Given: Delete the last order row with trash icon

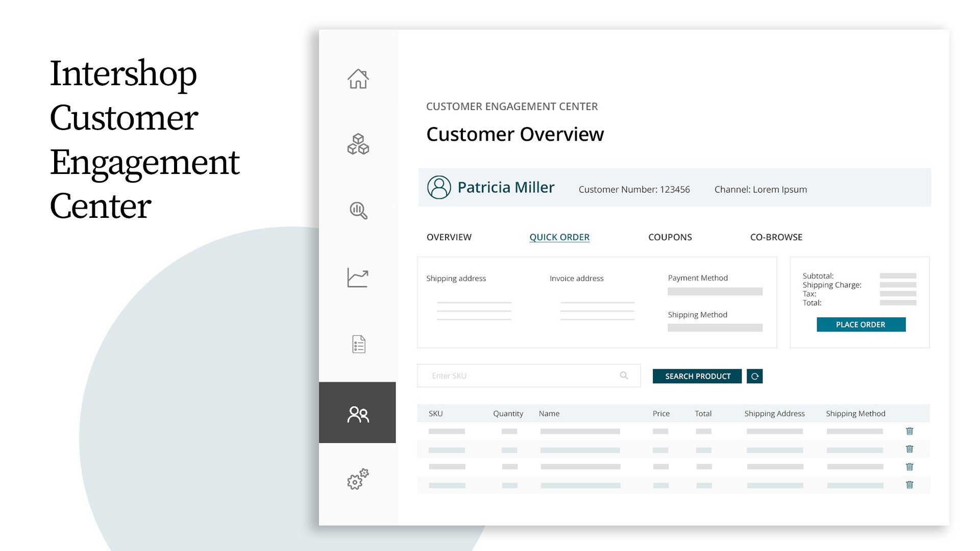Looking at the screenshot, I should 909,485.
